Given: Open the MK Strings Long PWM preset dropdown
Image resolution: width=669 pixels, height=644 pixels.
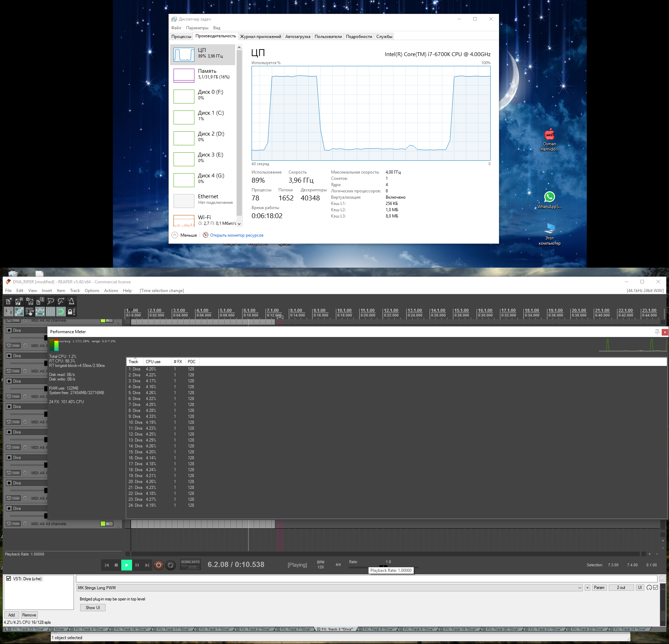Looking at the screenshot, I should point(329,588).
